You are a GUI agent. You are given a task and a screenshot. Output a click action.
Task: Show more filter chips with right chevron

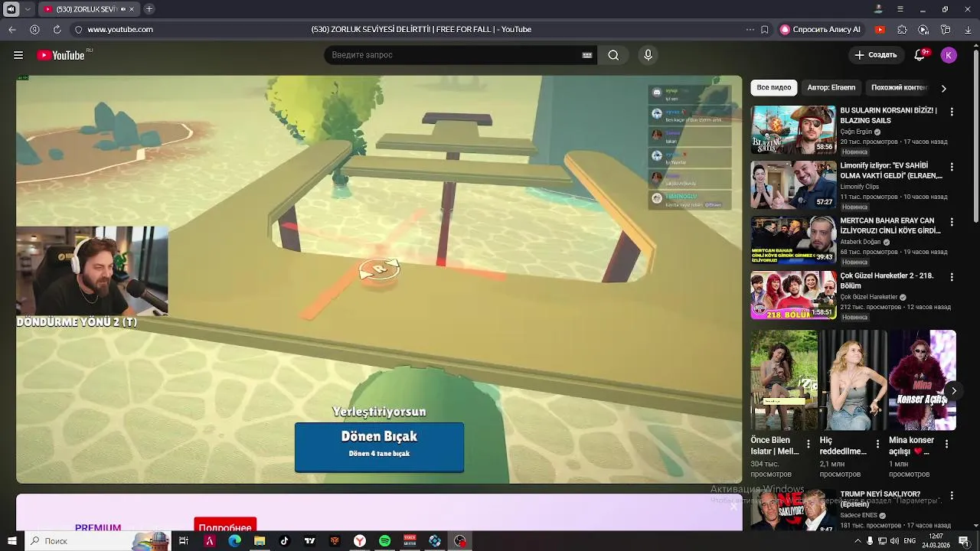943,88
